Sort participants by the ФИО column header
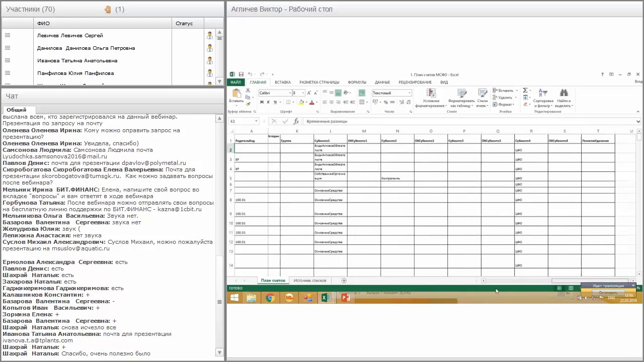 [x=104, y=23]
